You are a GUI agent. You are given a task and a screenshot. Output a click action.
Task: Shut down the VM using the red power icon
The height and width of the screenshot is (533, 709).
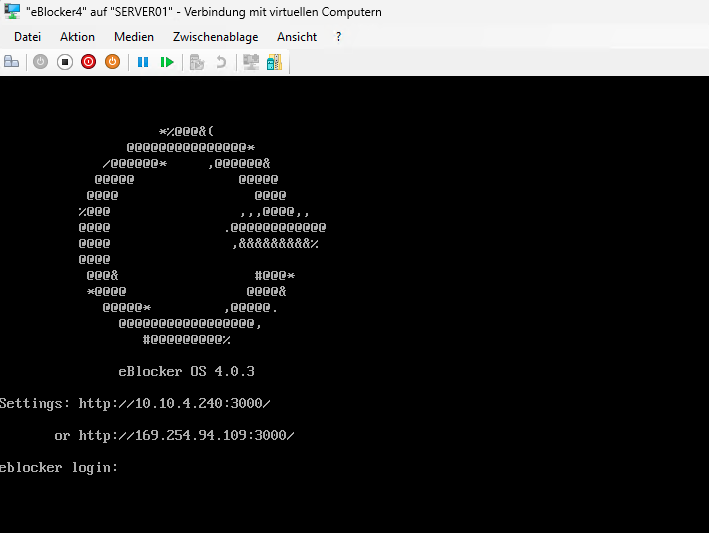(88, 62)
